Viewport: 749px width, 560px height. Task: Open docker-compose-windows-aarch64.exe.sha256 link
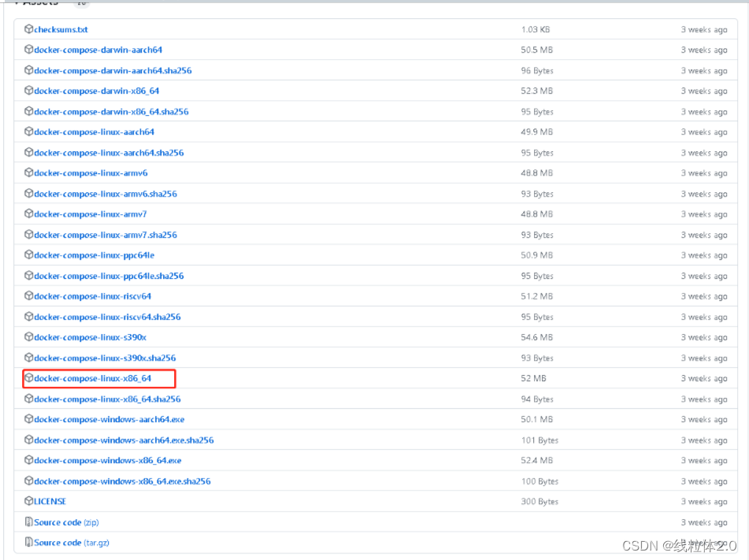(x=124, y=440)
